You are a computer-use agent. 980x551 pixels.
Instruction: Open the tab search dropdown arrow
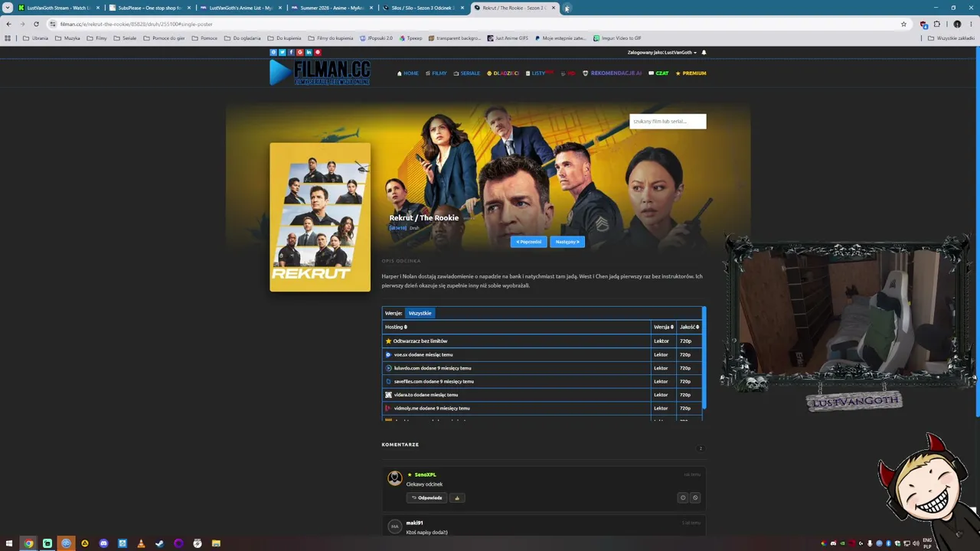tap(8, 8)
